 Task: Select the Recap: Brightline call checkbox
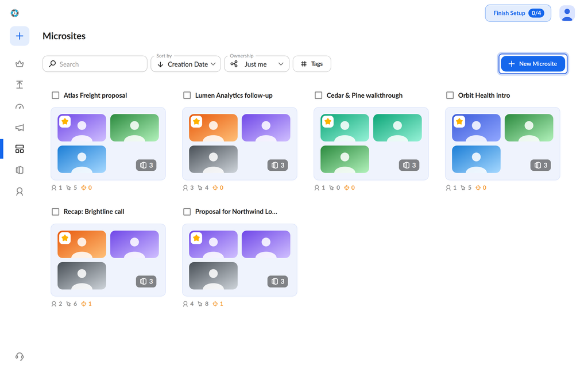click(x=56, y=212)
